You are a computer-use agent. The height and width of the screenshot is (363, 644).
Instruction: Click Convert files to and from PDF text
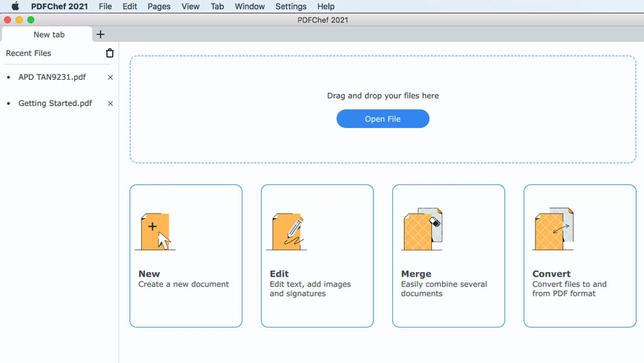click(570, 289)
